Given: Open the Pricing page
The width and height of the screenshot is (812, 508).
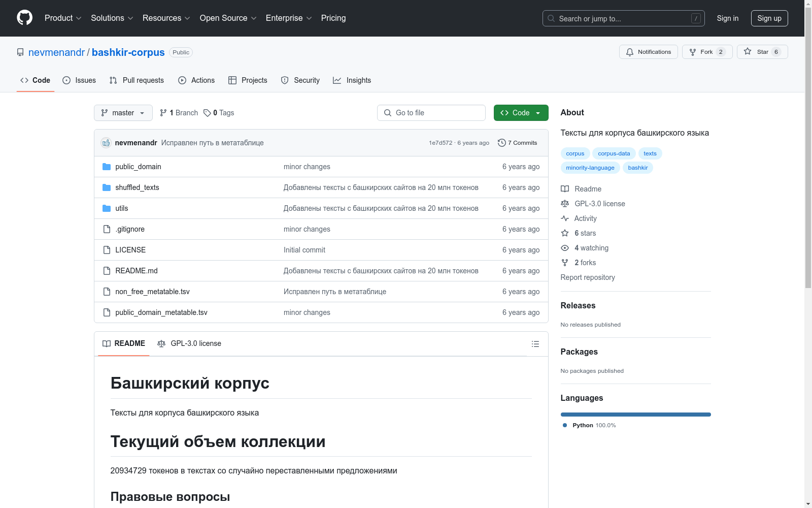Looking at the screenshot, I should coord(333,18).
